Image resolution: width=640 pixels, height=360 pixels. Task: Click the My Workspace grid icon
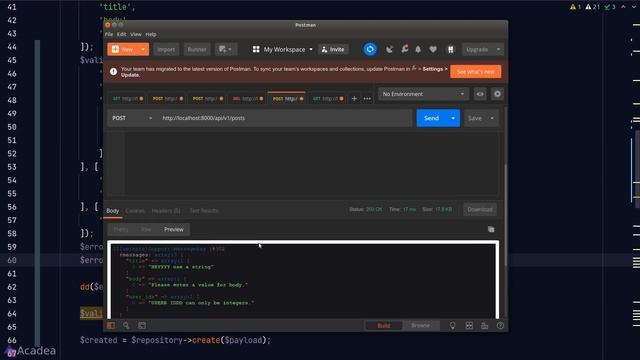pos(256,49)
